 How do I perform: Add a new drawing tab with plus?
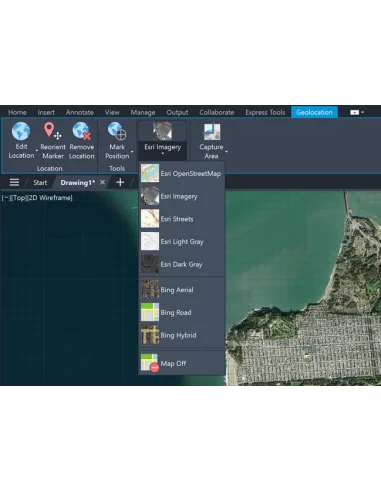[120, 182]
